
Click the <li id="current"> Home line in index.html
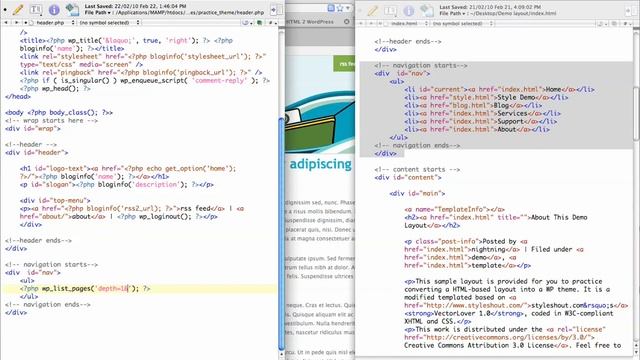(x=499, y=89)
